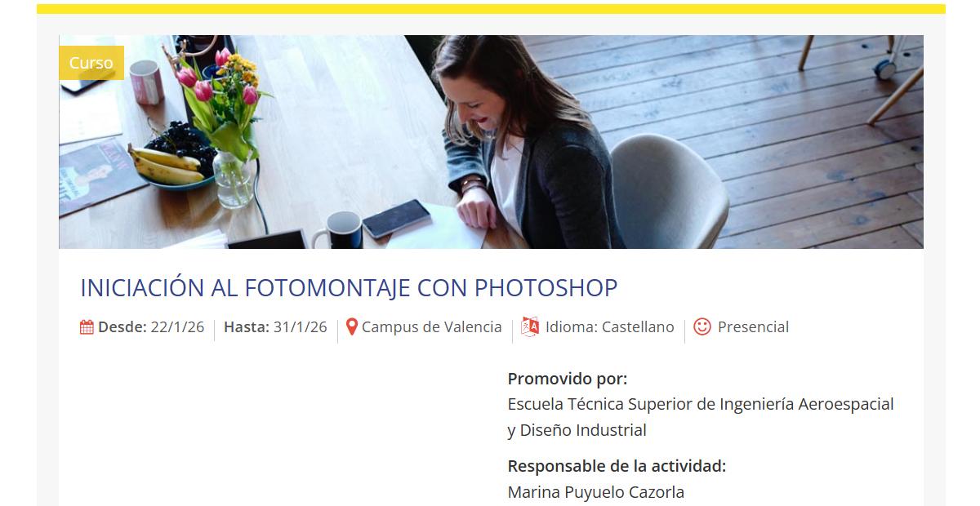The height and width of the screenshot is (506, 980).
Task: Click the Presencial modality text
Action: [x=753, y=327]
